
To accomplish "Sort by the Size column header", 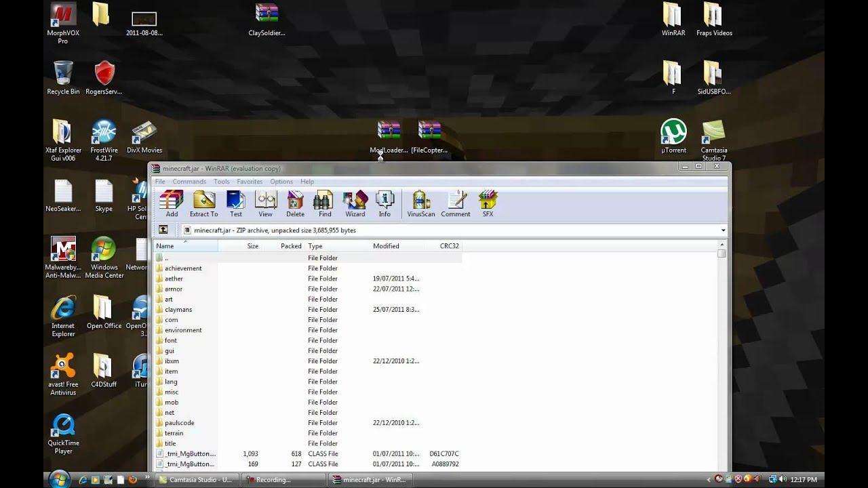I will pos(240,246).
